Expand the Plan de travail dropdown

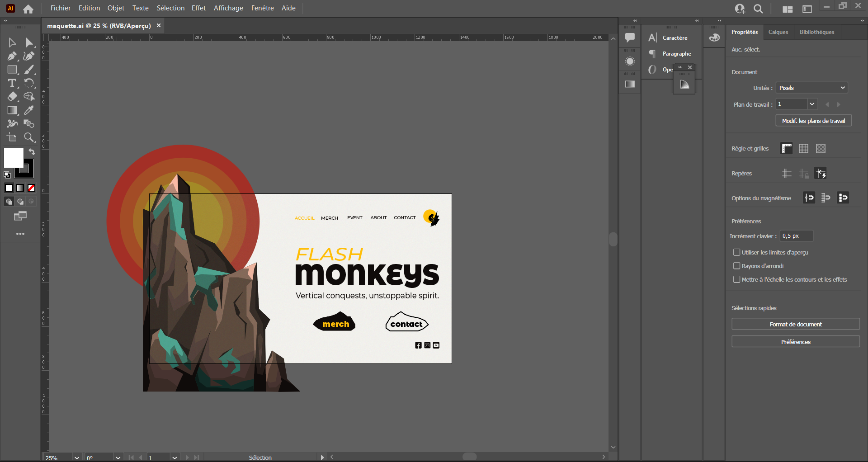click(811, 104)
